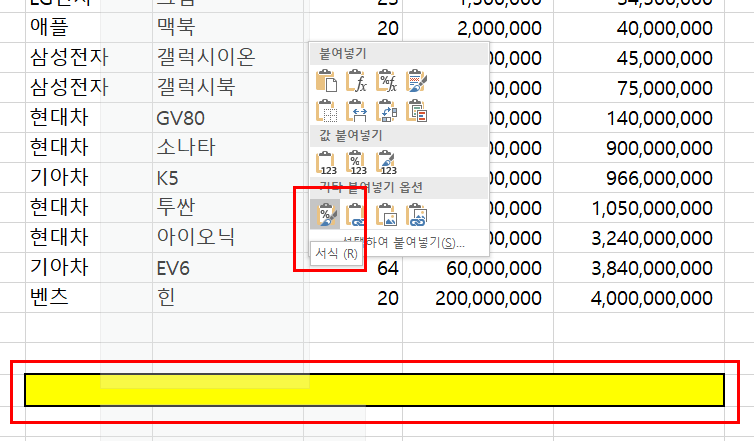Select the Paste Link icon
Viewport: 754px width, 441px height.
click(x=356, y=214)
